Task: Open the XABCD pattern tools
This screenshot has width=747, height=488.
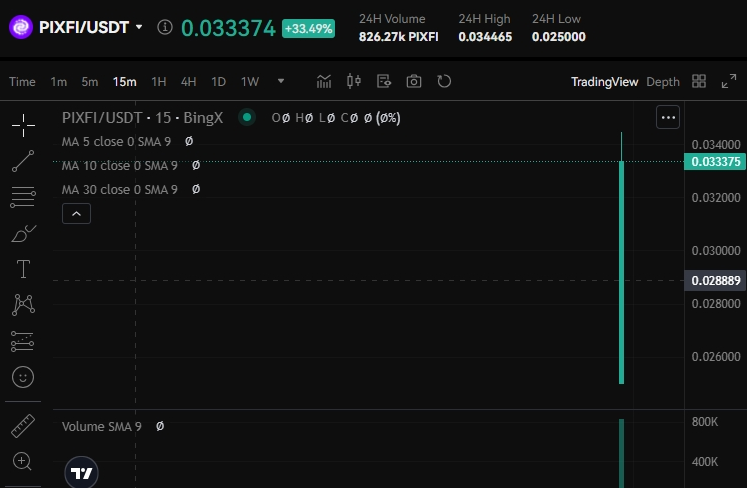Action: (x=23, y=305)
